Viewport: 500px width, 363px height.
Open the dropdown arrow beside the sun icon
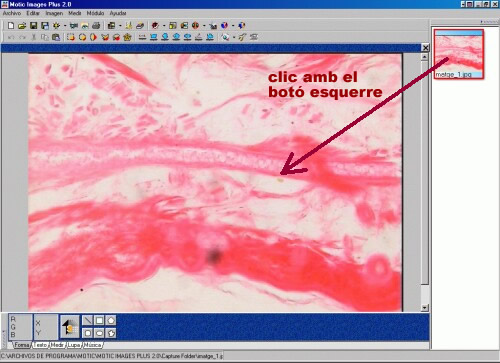(65, 25)
